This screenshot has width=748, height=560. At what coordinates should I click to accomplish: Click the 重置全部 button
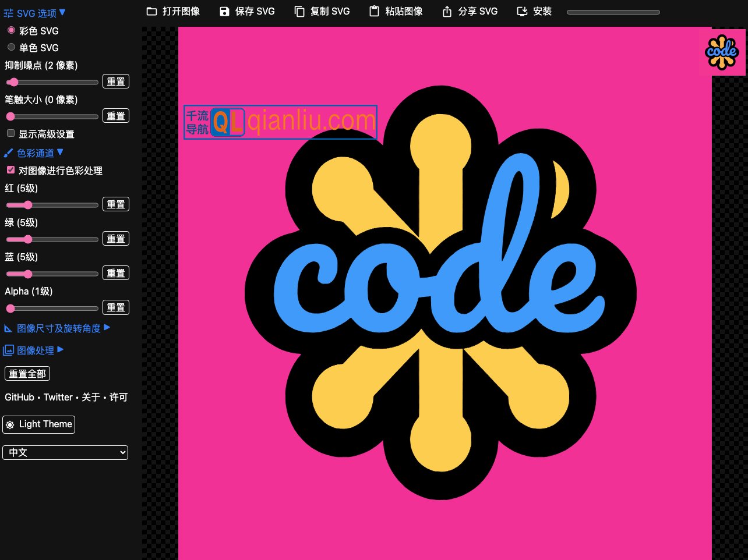pyautogui.click(x=27, y=373)
